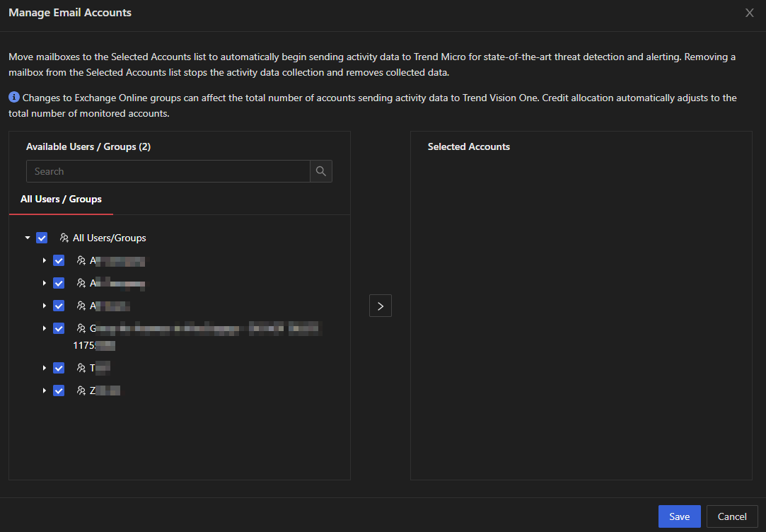Click the group icon of entry starting with T
The width and height of the screenshot is (766, 532).
pos(81,368)
